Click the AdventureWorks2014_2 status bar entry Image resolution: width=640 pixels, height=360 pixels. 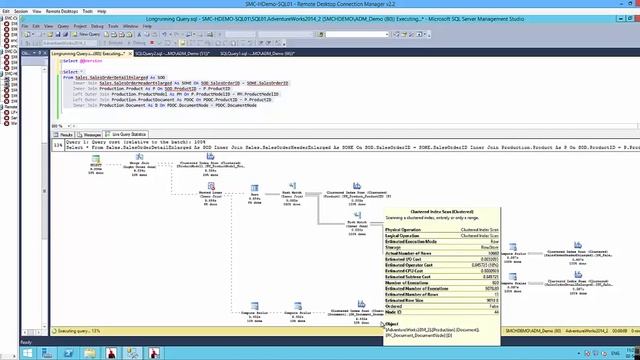pos(587,331)
